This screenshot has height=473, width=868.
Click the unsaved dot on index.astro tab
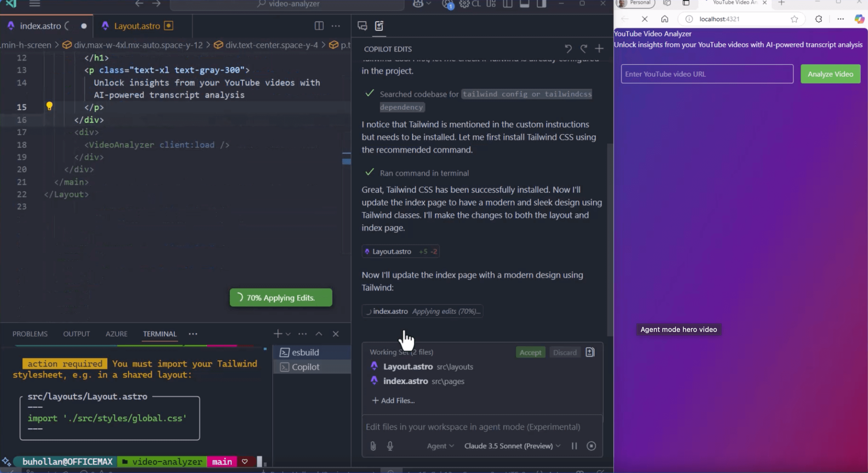click(83, 26)
